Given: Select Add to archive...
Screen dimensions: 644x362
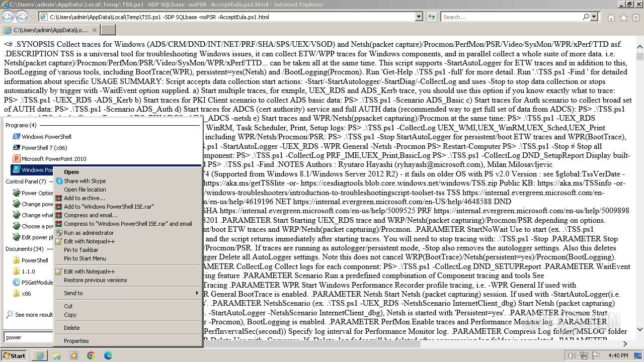Looking at the screenshot, I should pyautogui.click(x=127, y=198).
